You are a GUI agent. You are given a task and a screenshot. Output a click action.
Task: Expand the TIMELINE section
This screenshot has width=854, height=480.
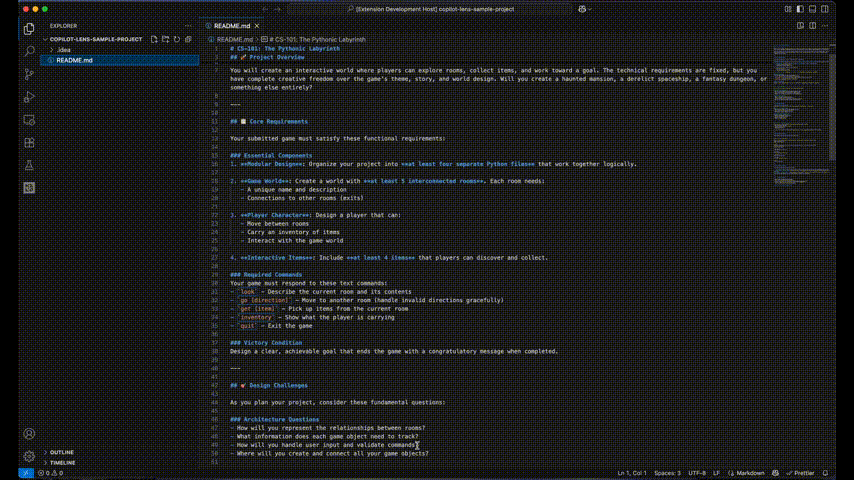click(x=62, y=463)
